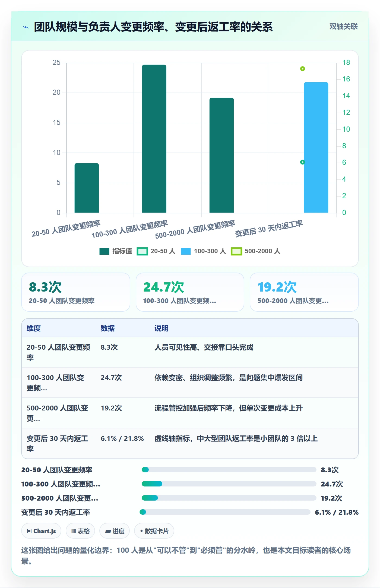Click the 500-2000 人团队变更频率 chart bar
The width and height of the screenshot is (380, 588).
[x=221, y=155]
